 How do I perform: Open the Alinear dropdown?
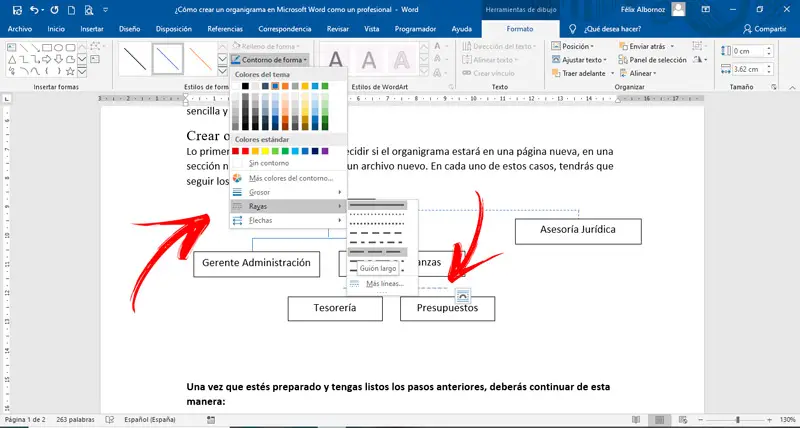click(638, 73)
